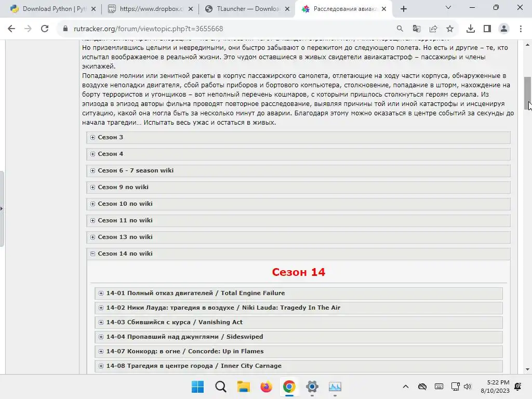Close the Dropbox tab
Image resolution: width=532 pixels, height=399 pixels.
191,9
